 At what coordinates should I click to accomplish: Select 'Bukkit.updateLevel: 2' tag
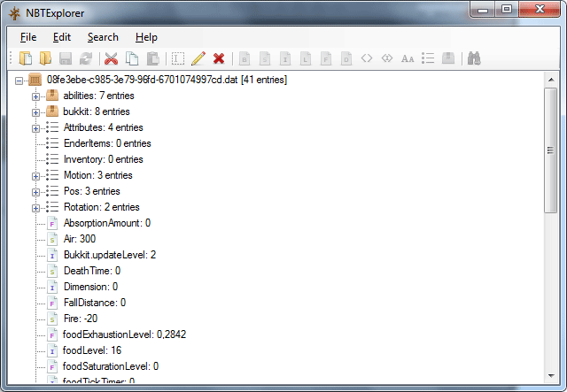pos(110,255)
